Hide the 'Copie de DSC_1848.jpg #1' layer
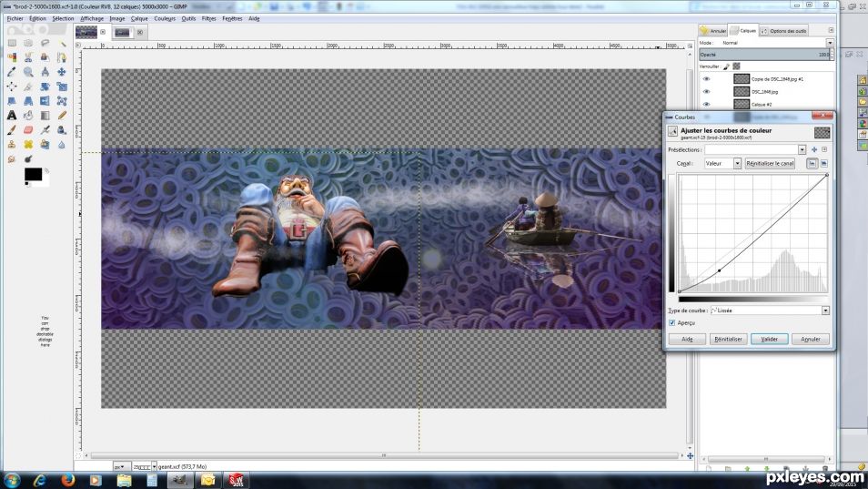 (x=706, y=78)
